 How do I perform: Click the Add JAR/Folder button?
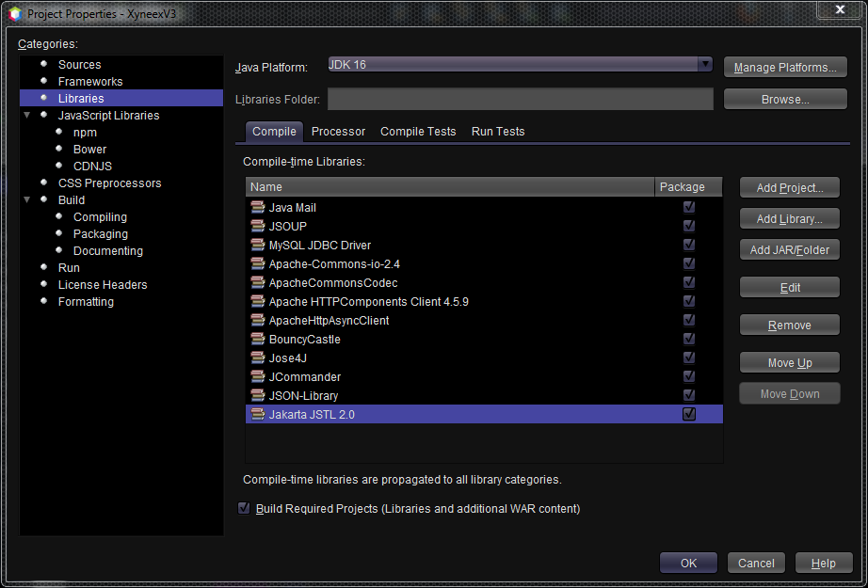point(790,249)
